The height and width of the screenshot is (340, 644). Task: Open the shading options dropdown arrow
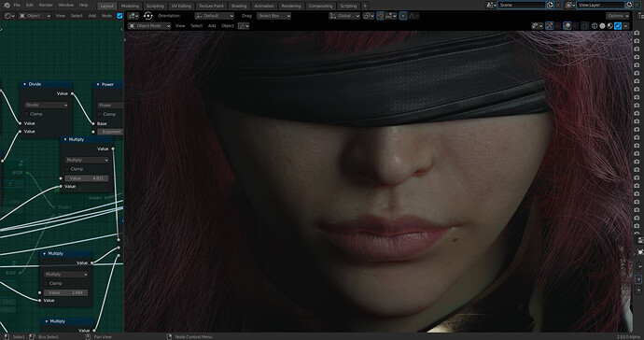pos(625,25)
